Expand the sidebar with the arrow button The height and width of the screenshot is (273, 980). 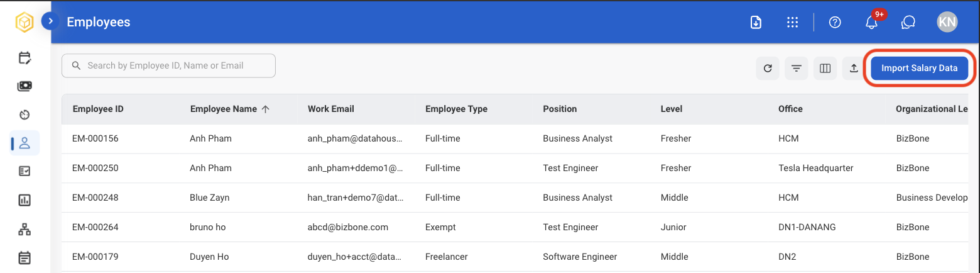coord(50,21)
